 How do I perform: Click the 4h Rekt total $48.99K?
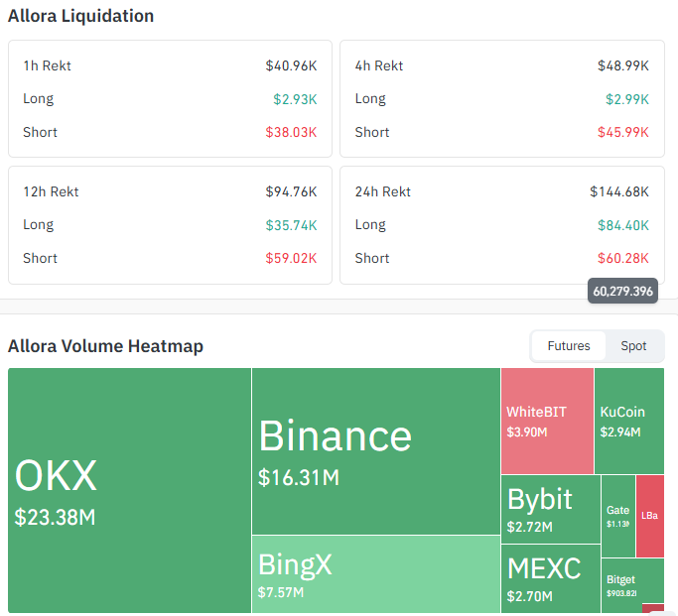pyautogui.click(x=623, y=65)
